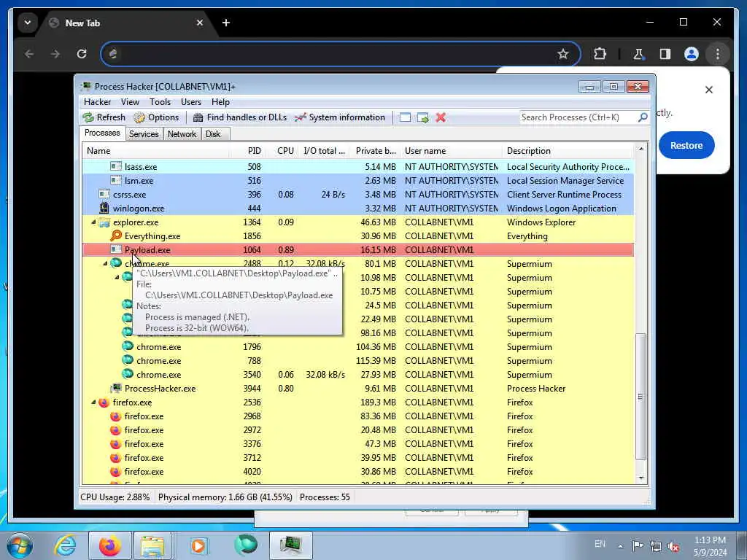Image resolution: width=747 pixels, height=560 pixels.
Task: Click the process list scrollbar up arrow
Action: 641,149
